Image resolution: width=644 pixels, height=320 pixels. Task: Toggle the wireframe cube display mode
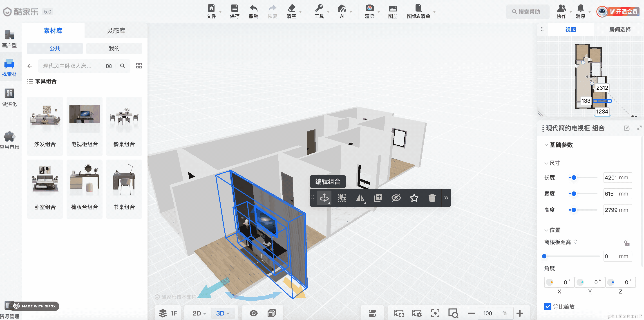(271, 313)
